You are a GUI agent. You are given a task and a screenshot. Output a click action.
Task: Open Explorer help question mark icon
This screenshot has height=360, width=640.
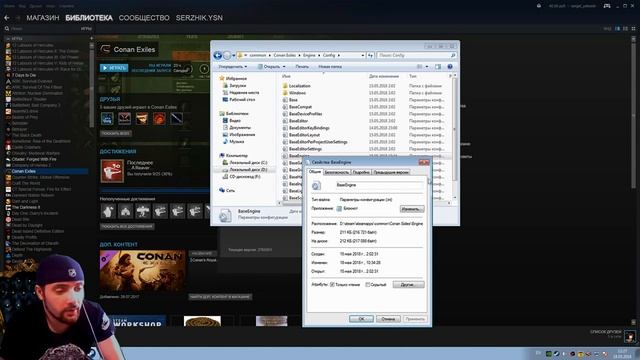click(x=450, y=67)
